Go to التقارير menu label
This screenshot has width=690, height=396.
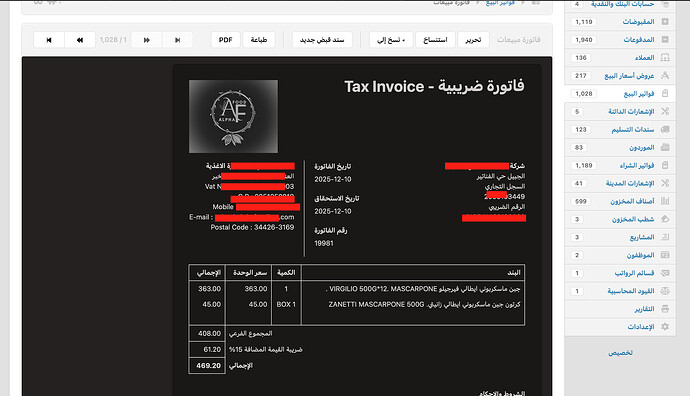pyautogui.click(x=644, y=309)
